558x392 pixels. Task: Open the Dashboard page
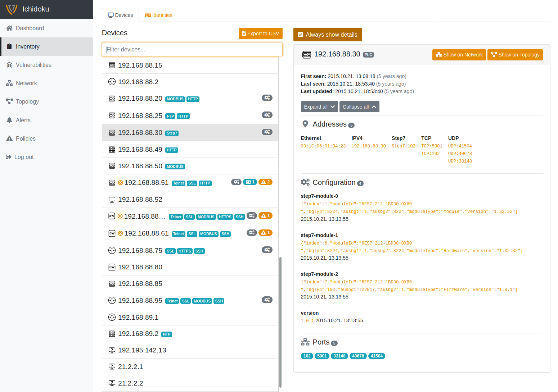coord(46,28)
